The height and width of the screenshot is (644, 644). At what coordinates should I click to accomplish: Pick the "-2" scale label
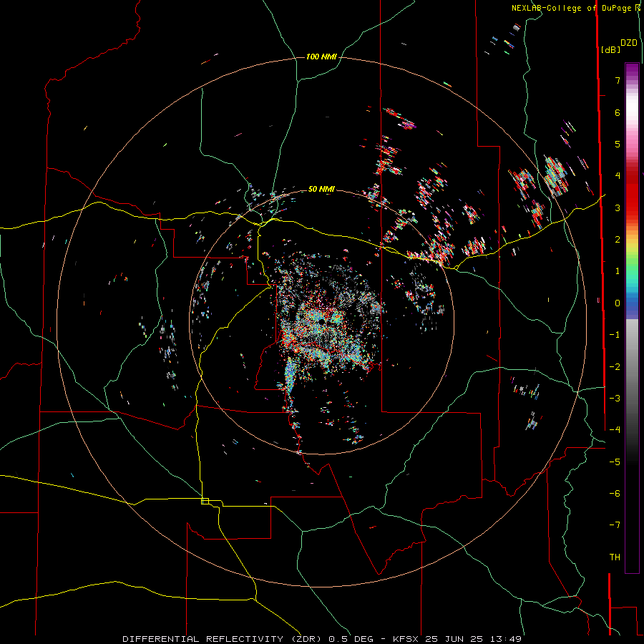click(x=615, y=366)
